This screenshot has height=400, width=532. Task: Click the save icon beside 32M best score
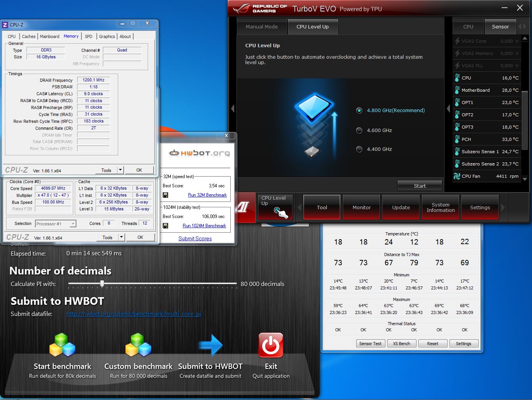click(x=165, y=195)
